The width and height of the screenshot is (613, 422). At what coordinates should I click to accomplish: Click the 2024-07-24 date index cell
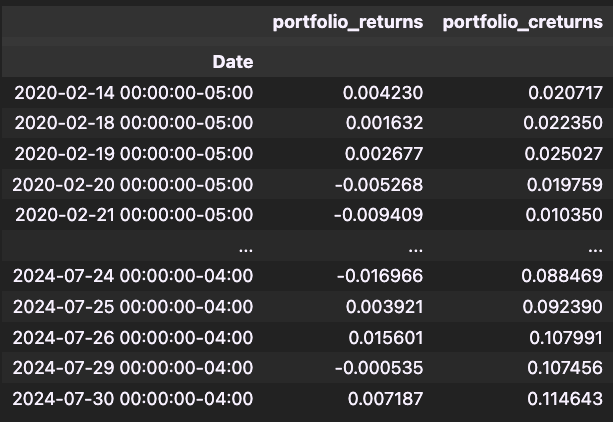134,276
